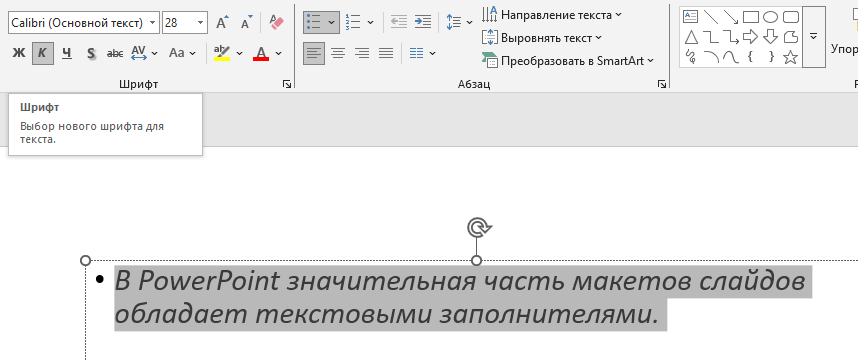This screenshot has width=858, height=361.
Task: Apply a bulleted list to the text
Action: coord(314,22)
